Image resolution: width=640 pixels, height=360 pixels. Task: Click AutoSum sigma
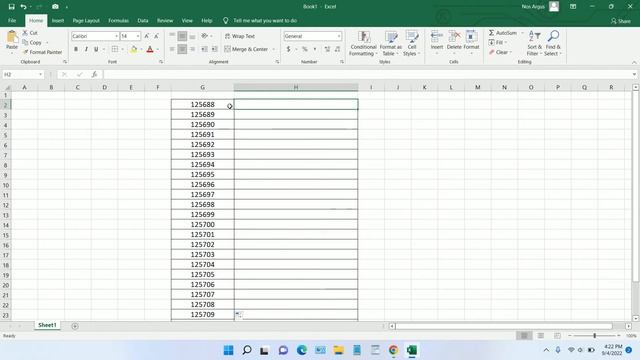coord(502,33)
